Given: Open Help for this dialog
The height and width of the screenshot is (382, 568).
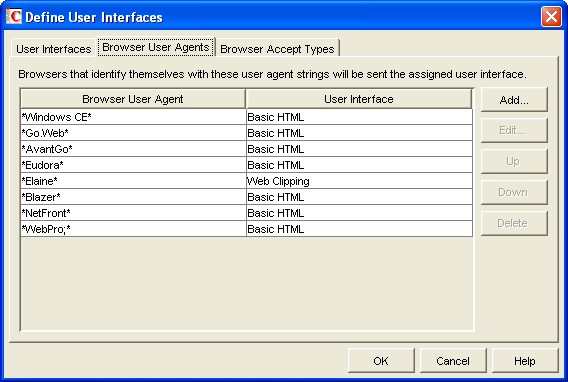Looking at the screenshot, I should coord(525,361).
